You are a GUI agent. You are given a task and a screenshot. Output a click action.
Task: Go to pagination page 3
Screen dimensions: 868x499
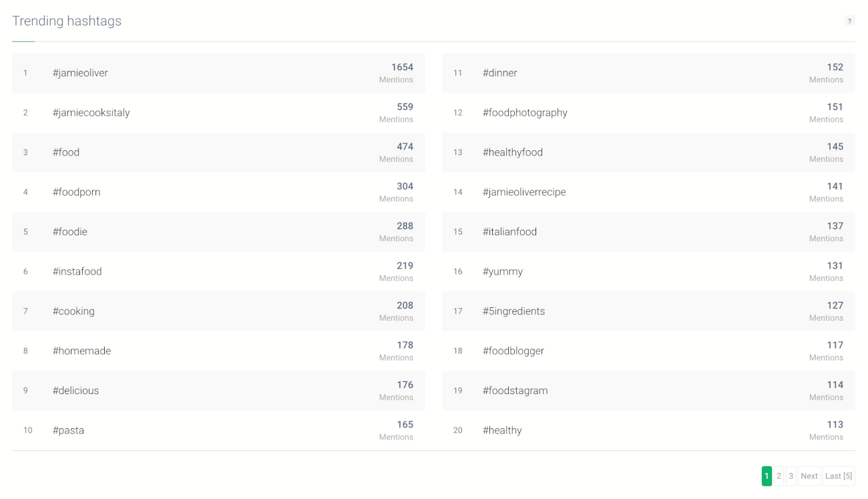point(791,476)
